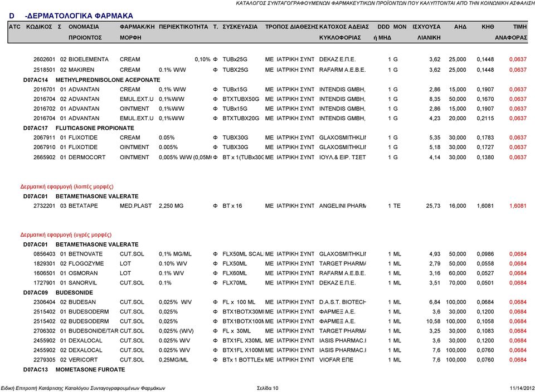Select the product name BETNOVATE
Image resolution: width=535 pixels, height=392 pixels.
[86, 254]
